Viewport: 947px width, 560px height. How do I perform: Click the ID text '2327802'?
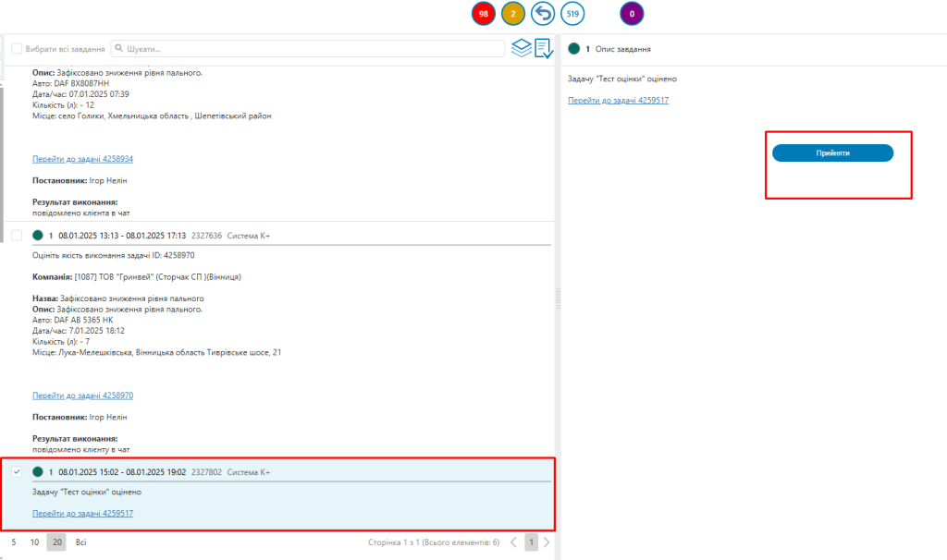point(206,472)
